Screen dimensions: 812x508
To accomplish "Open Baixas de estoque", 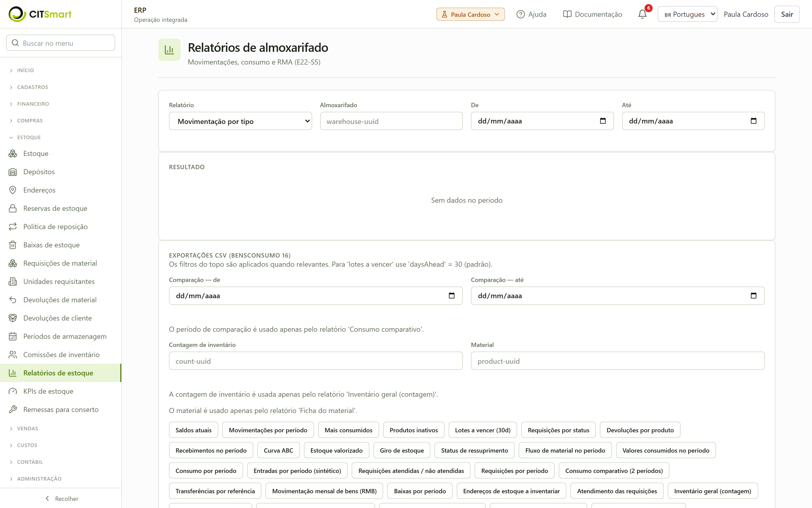I will 61,245.
